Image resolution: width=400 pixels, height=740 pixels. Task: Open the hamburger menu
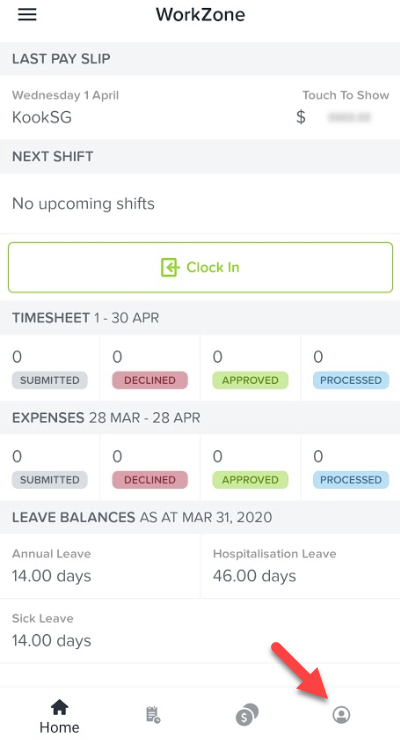[x=27, y=15]
